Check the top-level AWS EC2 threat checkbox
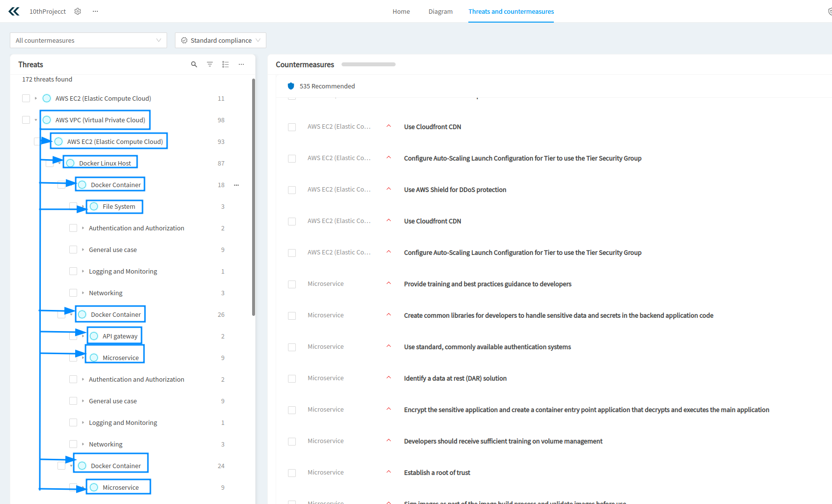 click(26, 98)
